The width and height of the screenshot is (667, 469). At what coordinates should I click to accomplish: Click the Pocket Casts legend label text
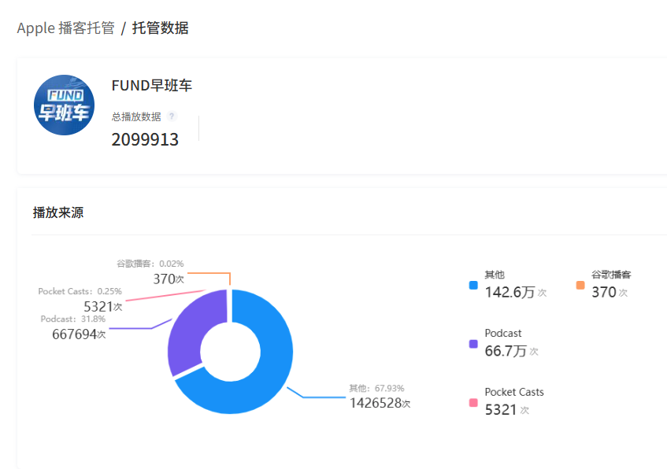(514, 392)
